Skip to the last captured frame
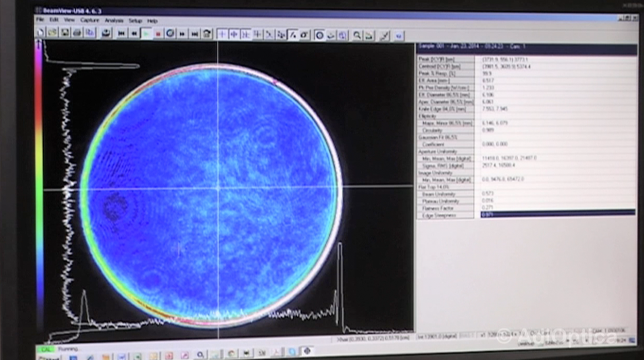Viewport: 644px width, 360px height. click(194, 33)
